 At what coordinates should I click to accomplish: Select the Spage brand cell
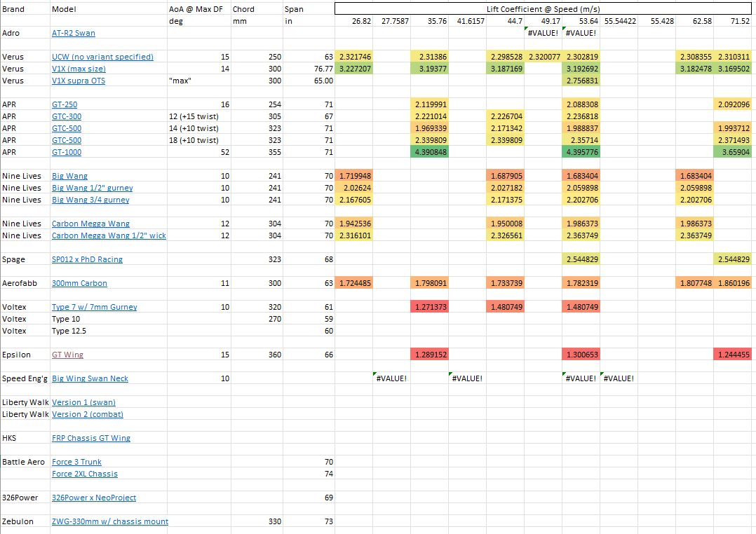pos(25,259)
